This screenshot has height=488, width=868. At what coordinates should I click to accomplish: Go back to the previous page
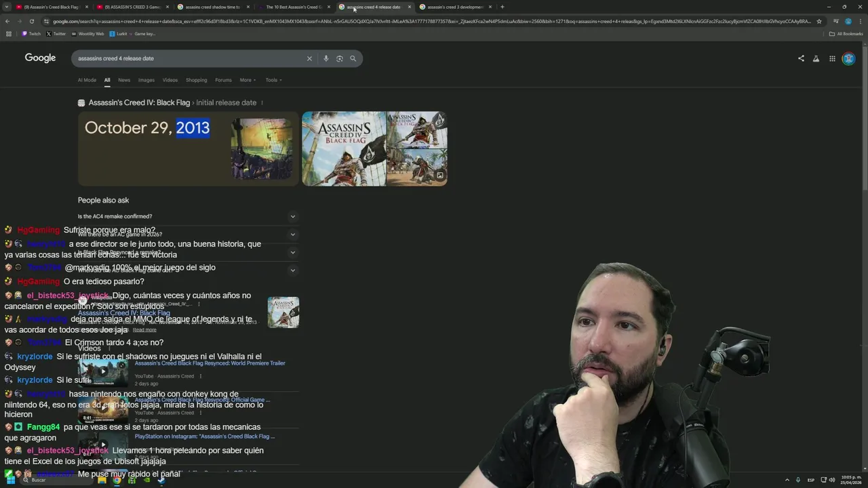(7, 21)
